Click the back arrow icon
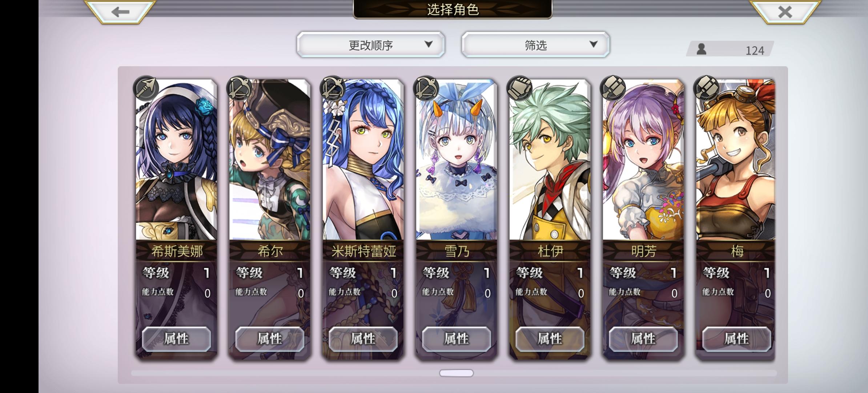 (x=120, y=12)
